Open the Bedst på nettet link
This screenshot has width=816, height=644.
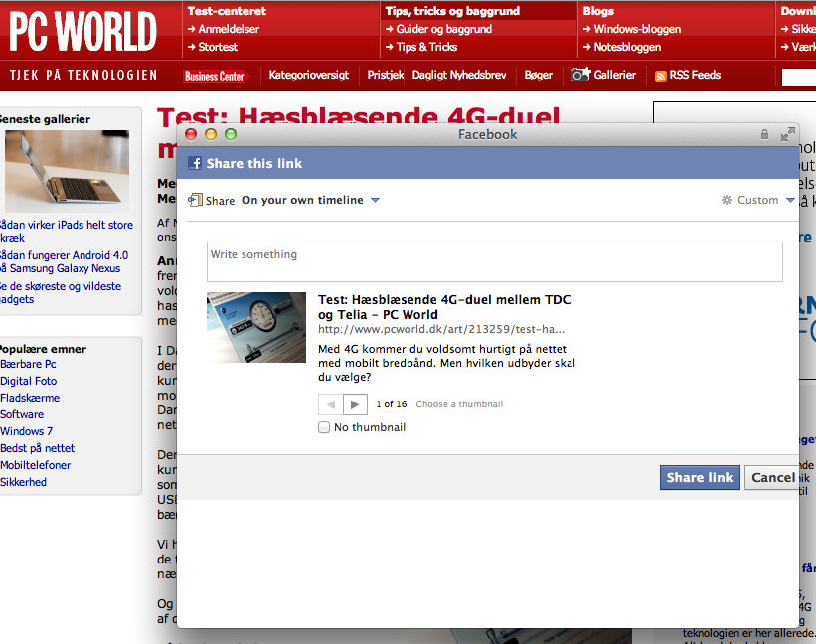[x=38, y=448]
